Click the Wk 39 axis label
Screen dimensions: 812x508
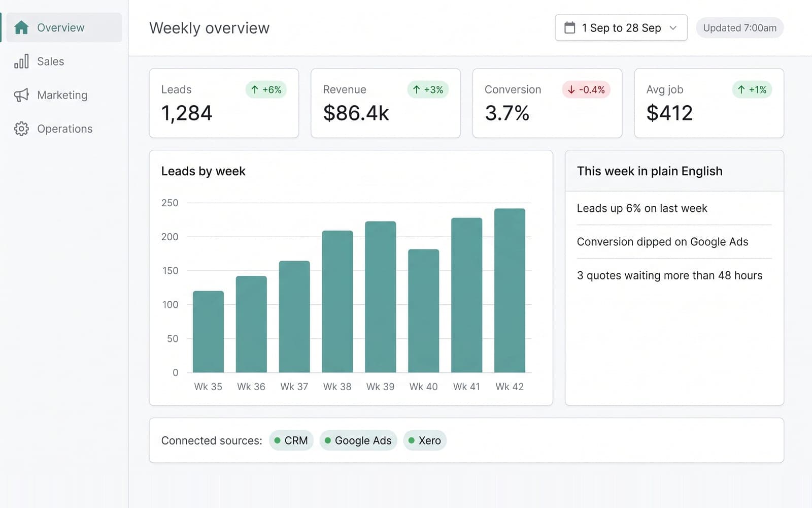[380, 387]
